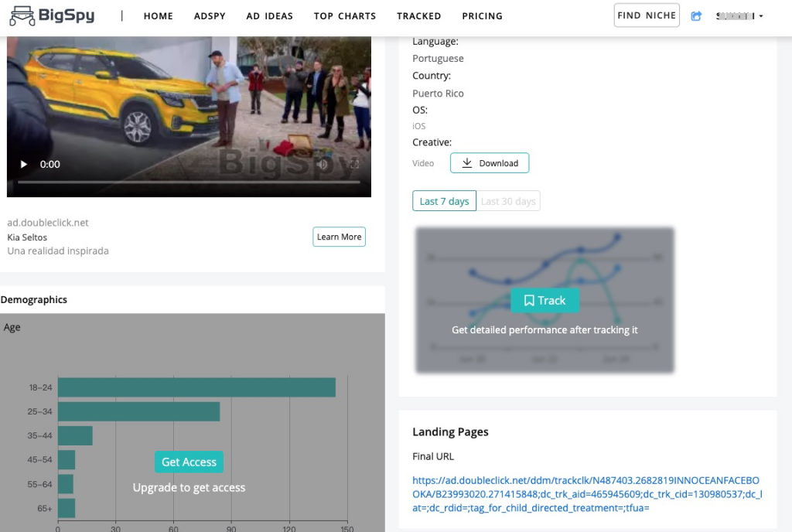This screenshot has height=532, width=792.
Task: Click the 25-34 age bar
Action: point(139,411)
